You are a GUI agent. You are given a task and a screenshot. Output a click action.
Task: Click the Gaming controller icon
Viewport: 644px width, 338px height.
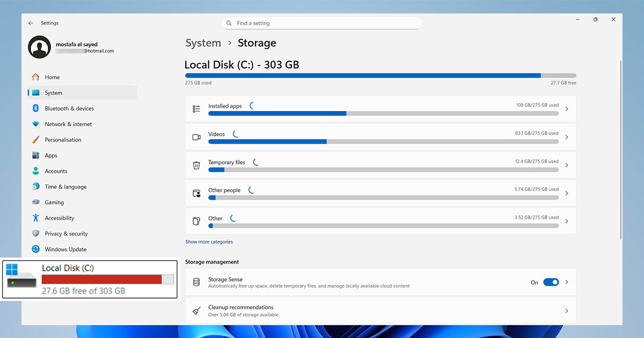tap(35, 202)
